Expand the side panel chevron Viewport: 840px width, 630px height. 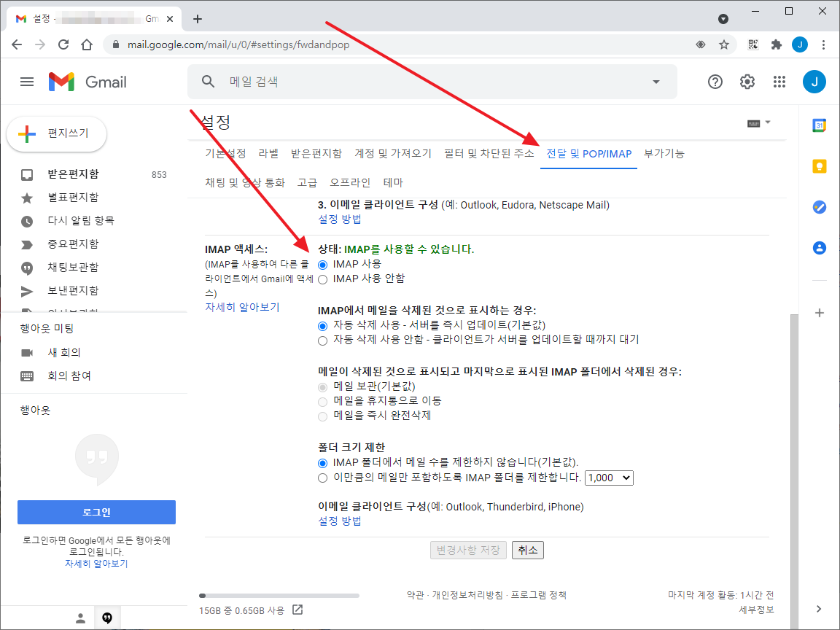click(x=819, y=609)
